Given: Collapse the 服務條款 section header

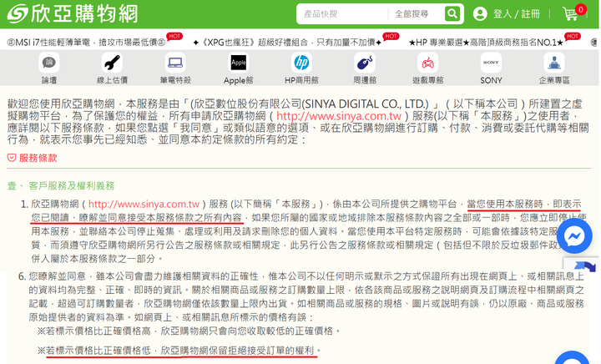Looking at the screenshot, I should tap(33, 158).
